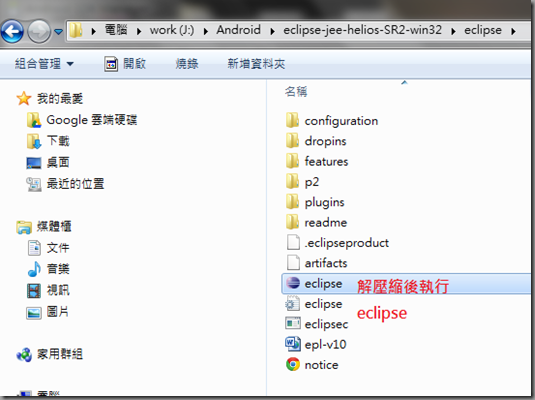Image resolution: width=535 pixels, height=400 pixels.
Task: Click the Eclipse application sphere icon
Action: click(293, 283)
